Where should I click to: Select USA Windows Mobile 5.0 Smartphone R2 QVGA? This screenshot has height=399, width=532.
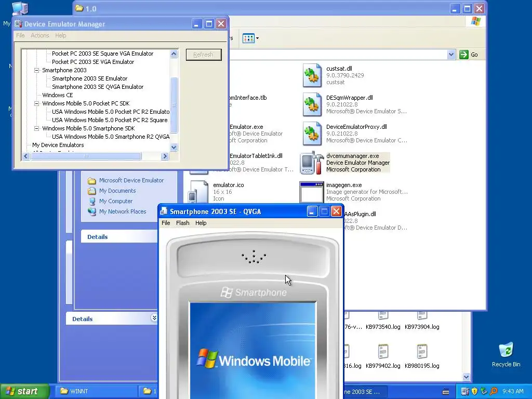click(x=111, y=137)
